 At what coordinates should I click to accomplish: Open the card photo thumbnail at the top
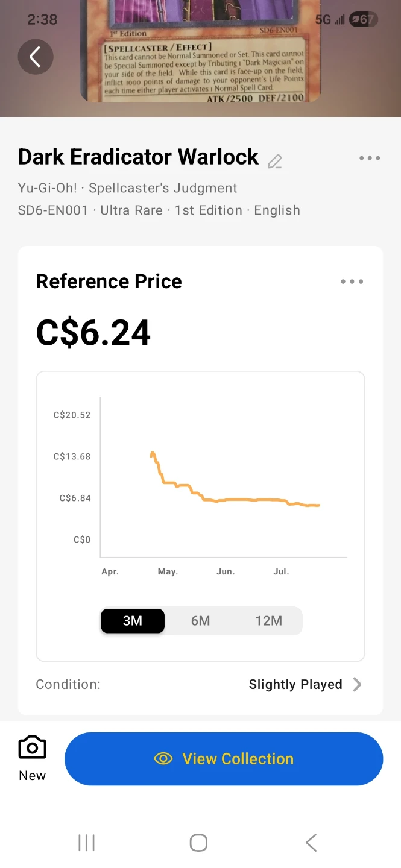coord(200,52)
